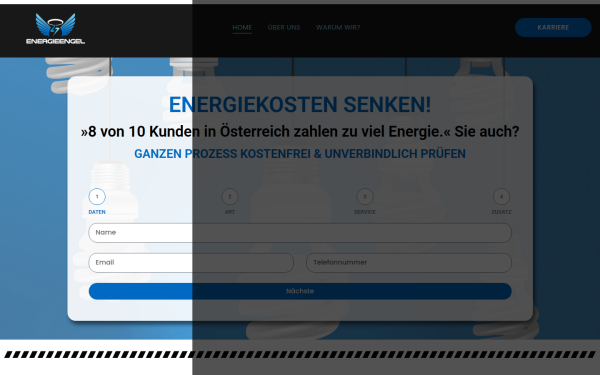This screenshot has width=600, height=375.
Task: Go to Über Uns page
Action: coord(284,28)
